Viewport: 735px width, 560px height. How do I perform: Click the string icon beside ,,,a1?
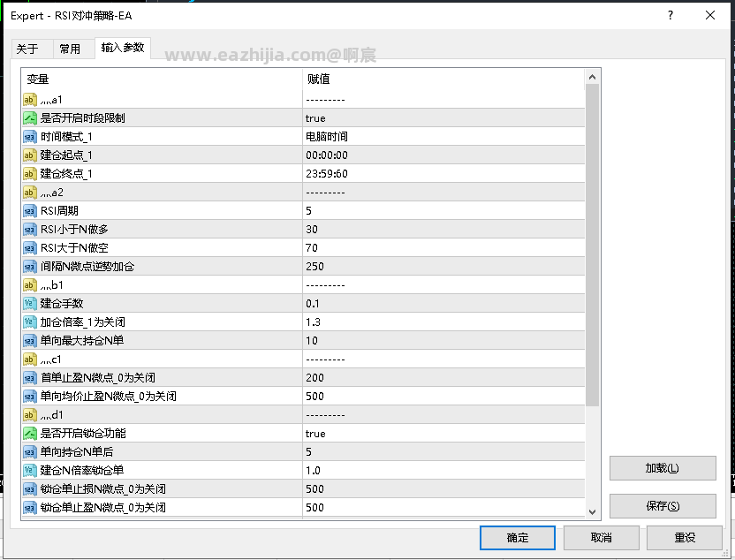click(x=29, y=99)
